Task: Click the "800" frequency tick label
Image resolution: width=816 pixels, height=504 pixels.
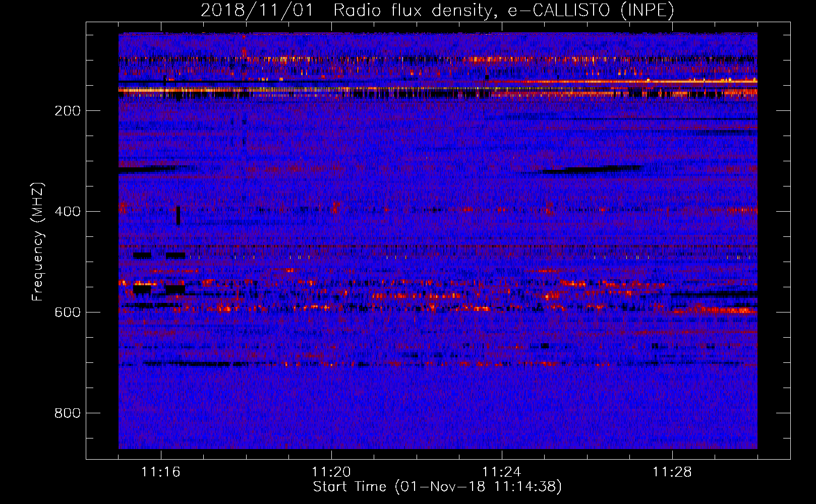Action: 68,413
